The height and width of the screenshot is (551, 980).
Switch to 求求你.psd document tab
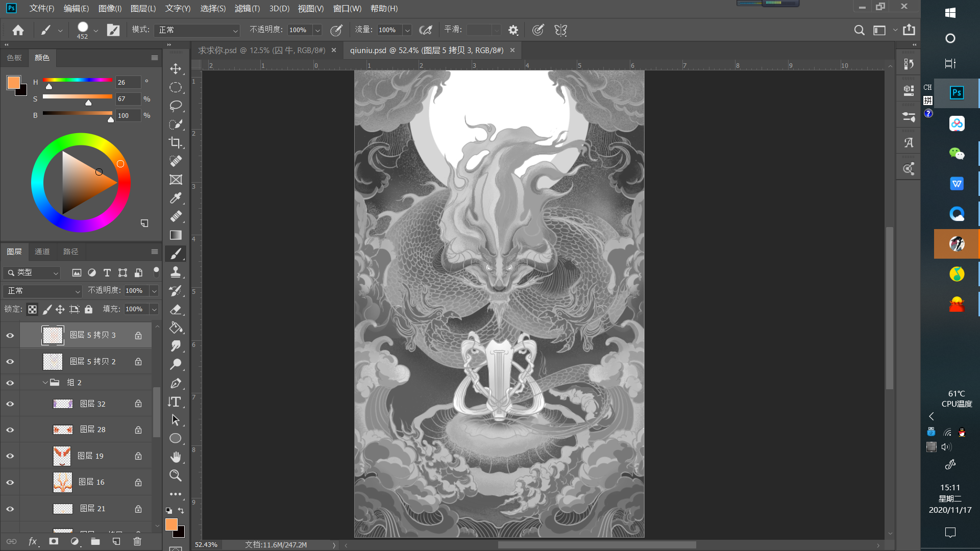click(x=261, y=50)
